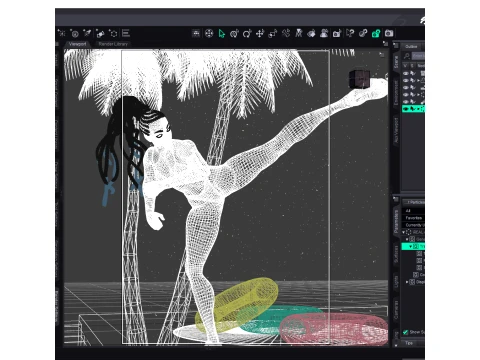Activate the Universal manipulator tool
Image resolution: width=480 pixels, height=360 pixels.
pos(234,34)
